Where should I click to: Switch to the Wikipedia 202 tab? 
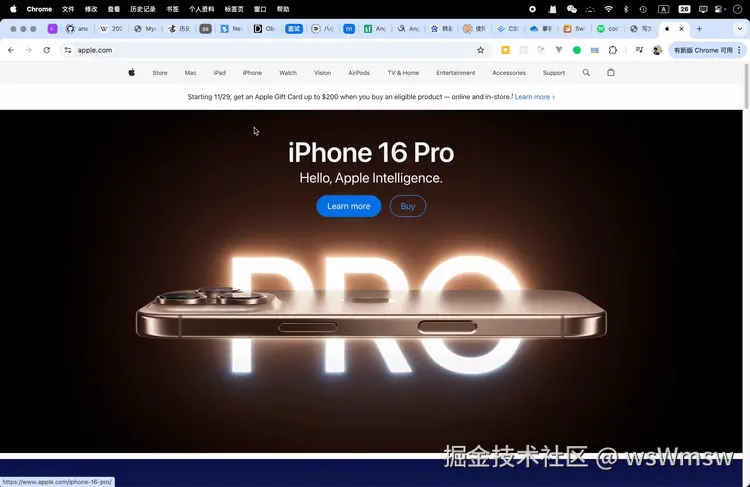point(111,29)
